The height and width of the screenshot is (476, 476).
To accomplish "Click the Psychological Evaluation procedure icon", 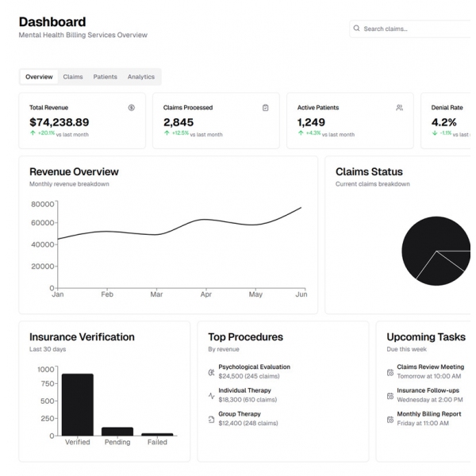I will tap(211, 371).
